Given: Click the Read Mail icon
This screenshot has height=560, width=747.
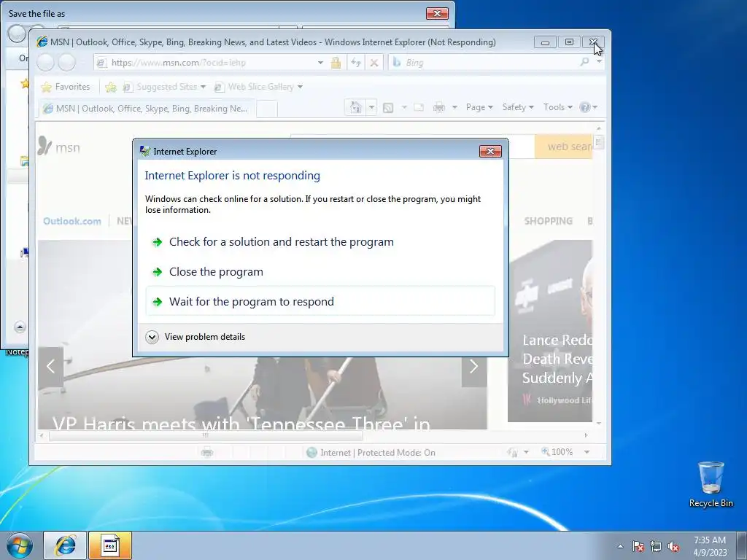Looking at the screenshot, I should tap(419, 108).
